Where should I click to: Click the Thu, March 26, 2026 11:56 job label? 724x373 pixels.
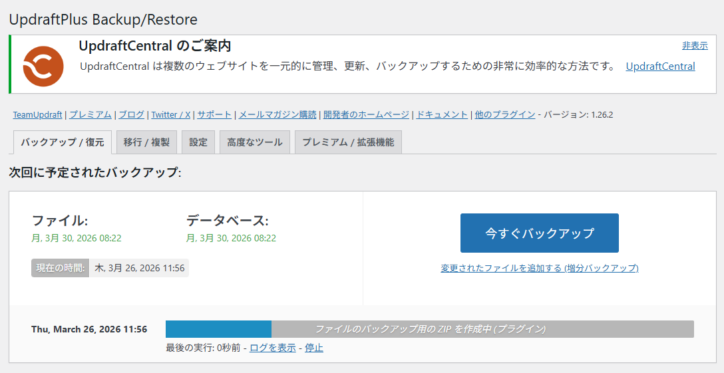pos(89,330)
